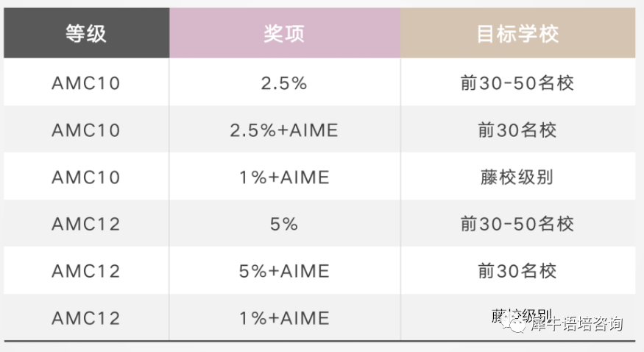Click the first AMC10 row label
Screen dimensions: 644x352
[86, 83]
